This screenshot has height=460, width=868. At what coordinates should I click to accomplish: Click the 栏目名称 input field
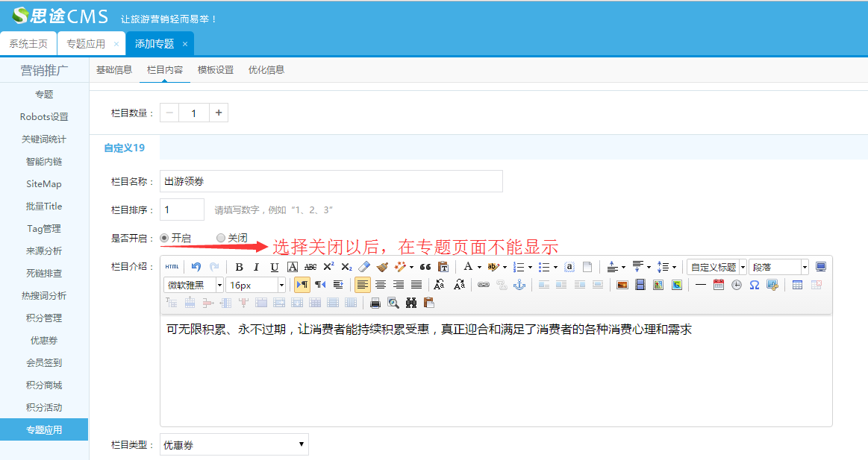[331, 181]
